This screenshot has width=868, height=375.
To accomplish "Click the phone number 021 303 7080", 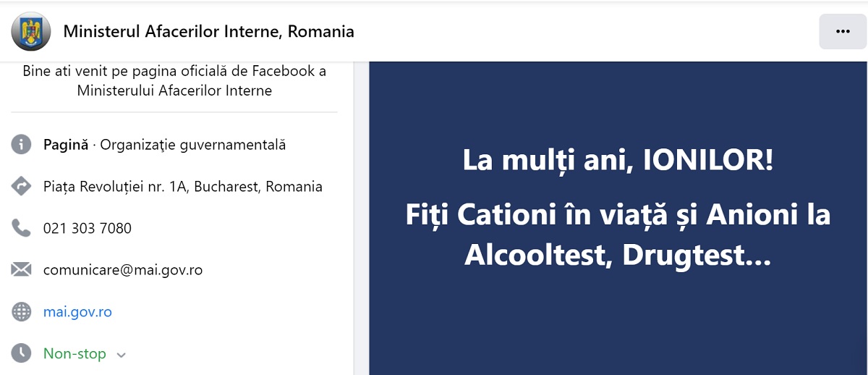I will pyautogui.click(x=88, y=229).
